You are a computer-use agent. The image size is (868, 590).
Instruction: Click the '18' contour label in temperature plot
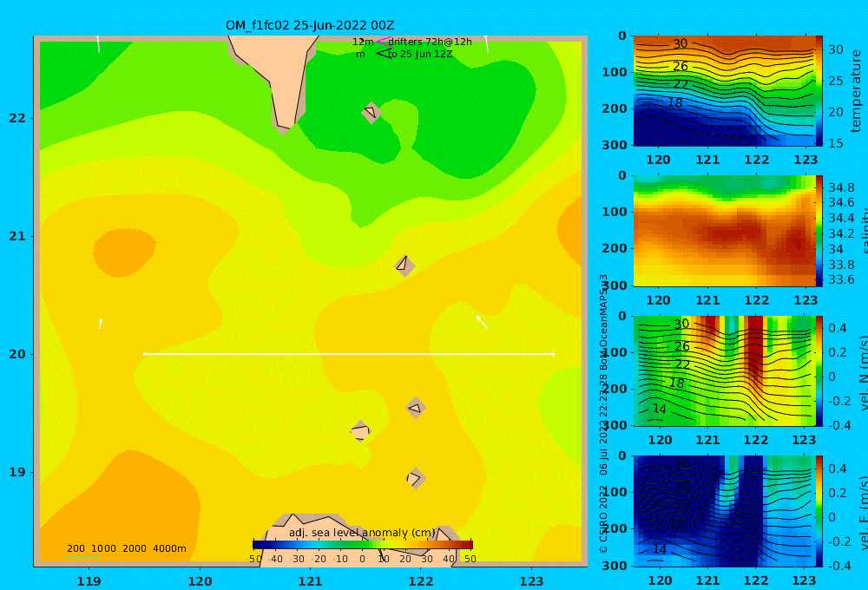674,103
